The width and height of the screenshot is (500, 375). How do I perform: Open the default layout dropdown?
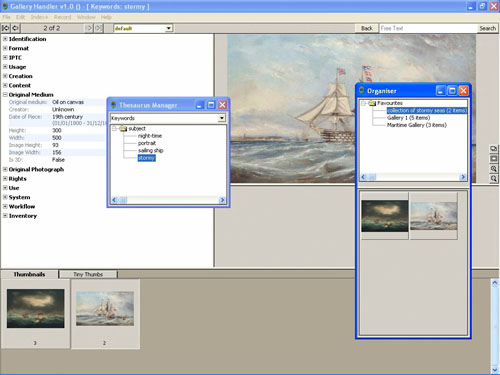169,28
